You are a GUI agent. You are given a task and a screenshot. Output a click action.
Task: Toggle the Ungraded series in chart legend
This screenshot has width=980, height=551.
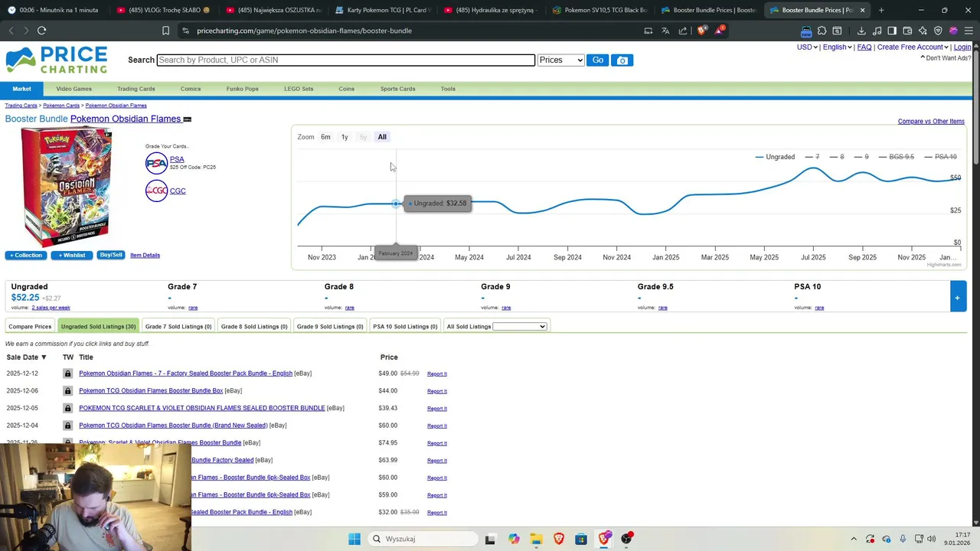775,157
